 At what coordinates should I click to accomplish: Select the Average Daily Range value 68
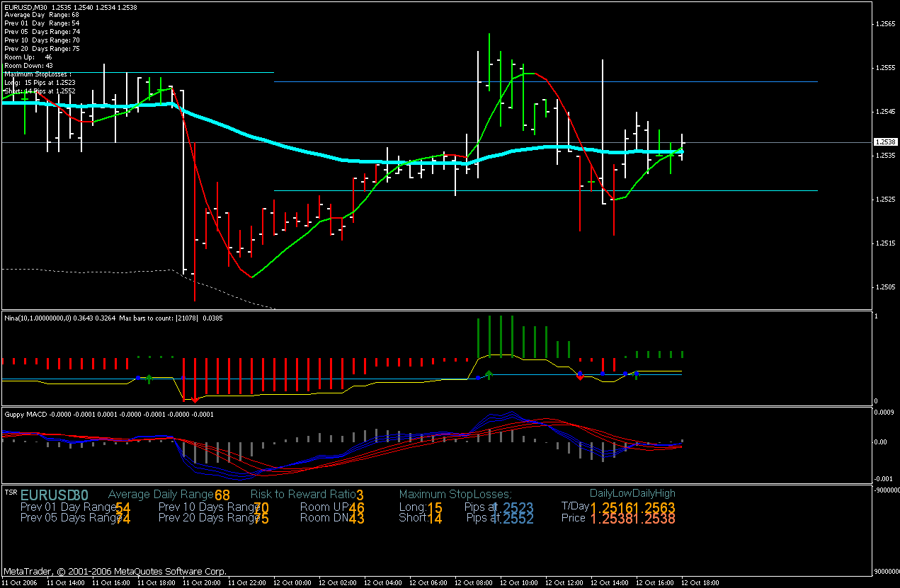coord(222,495)
